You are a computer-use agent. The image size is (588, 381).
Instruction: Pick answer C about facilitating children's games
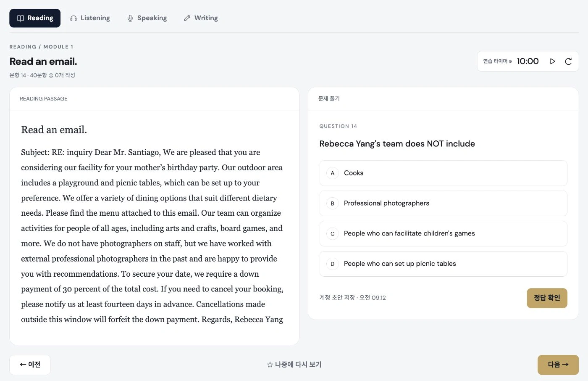pos(443,233)
